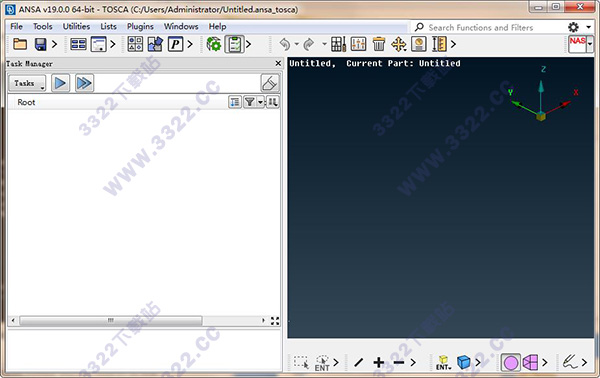Click the window settings panel icon
Viewport: 600px width, 378px height.
(98, 44)
